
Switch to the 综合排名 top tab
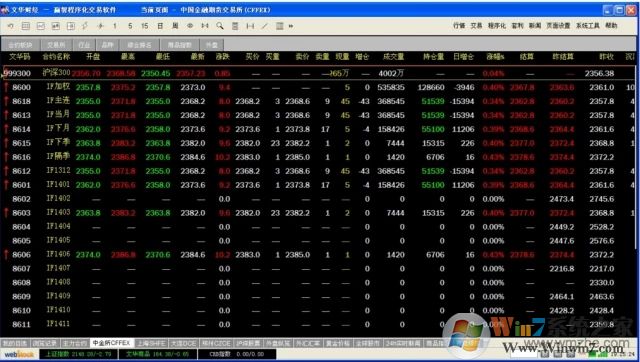139,44
